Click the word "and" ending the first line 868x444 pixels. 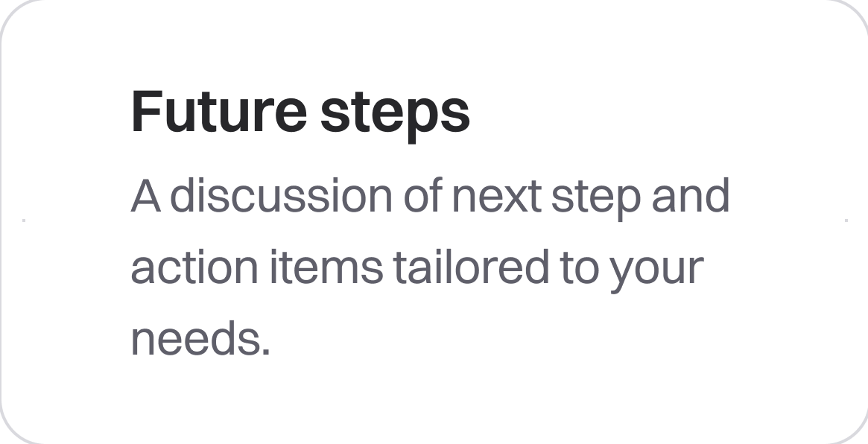tap(691, 195)
